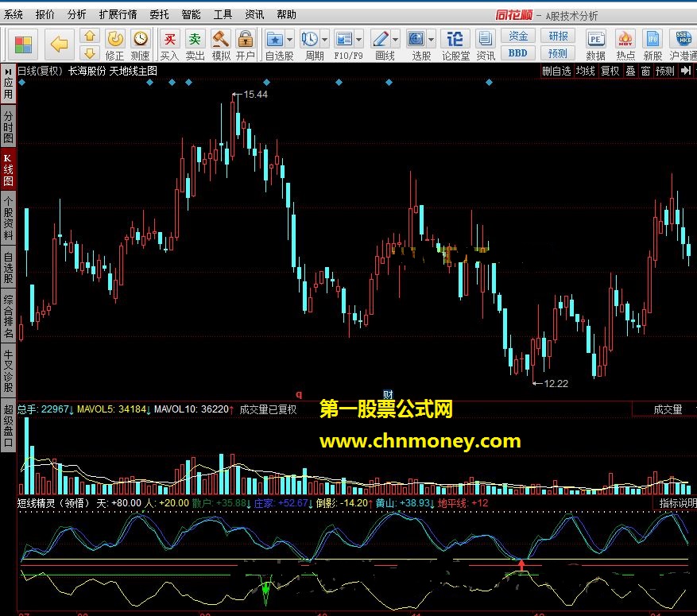Open the 委托 menu
The width and height of the screenshot is (697, 616).
[159, 14]
